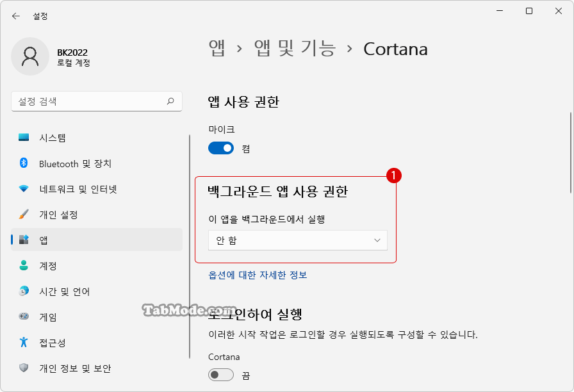Open the Accounts (계정) person icon
Screen dimensions: 574x392
24,265
